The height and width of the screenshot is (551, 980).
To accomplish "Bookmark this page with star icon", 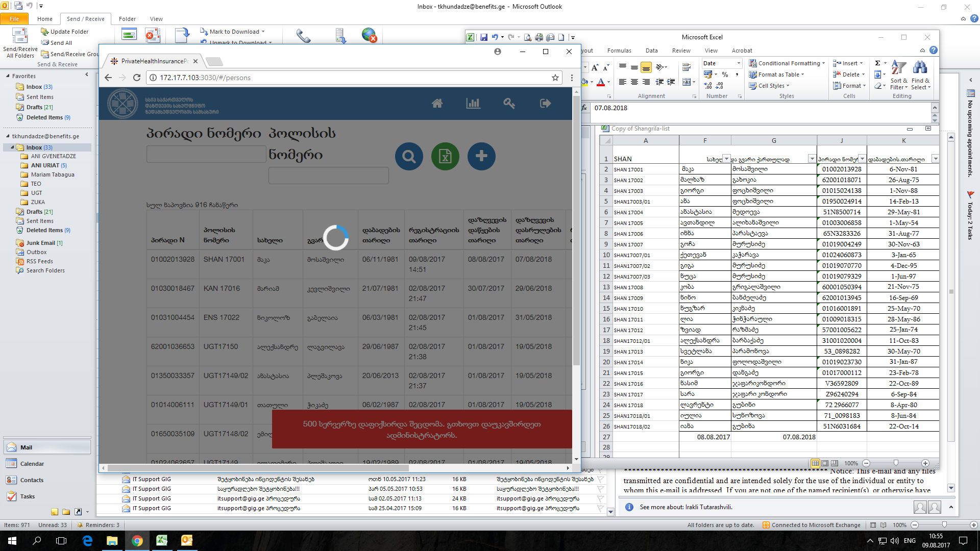I will point(555,78).
